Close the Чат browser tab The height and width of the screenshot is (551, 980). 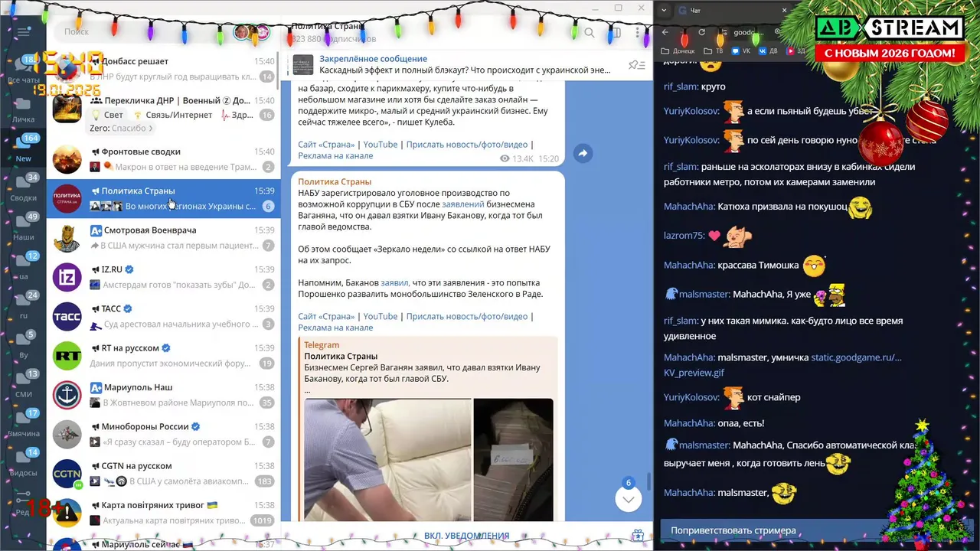[785, 11]
